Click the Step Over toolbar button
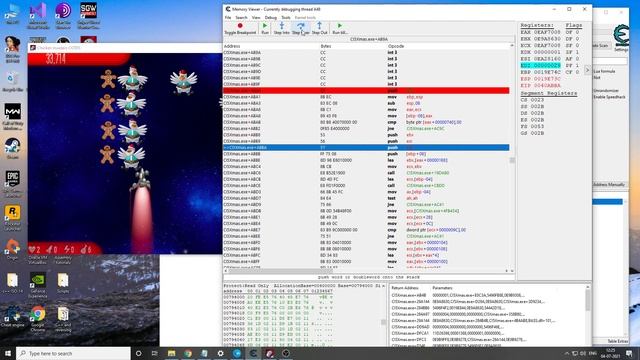 (300, 29)
